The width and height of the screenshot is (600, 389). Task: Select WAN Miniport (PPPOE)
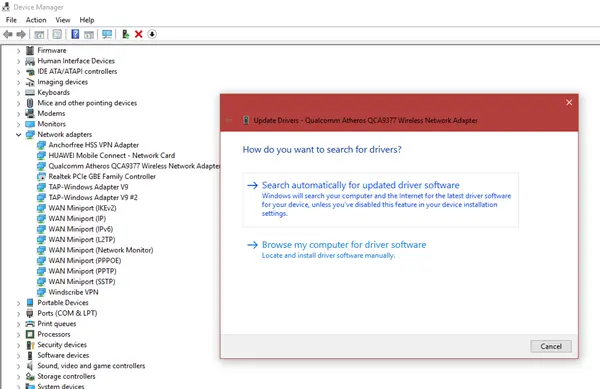point(85,260)
